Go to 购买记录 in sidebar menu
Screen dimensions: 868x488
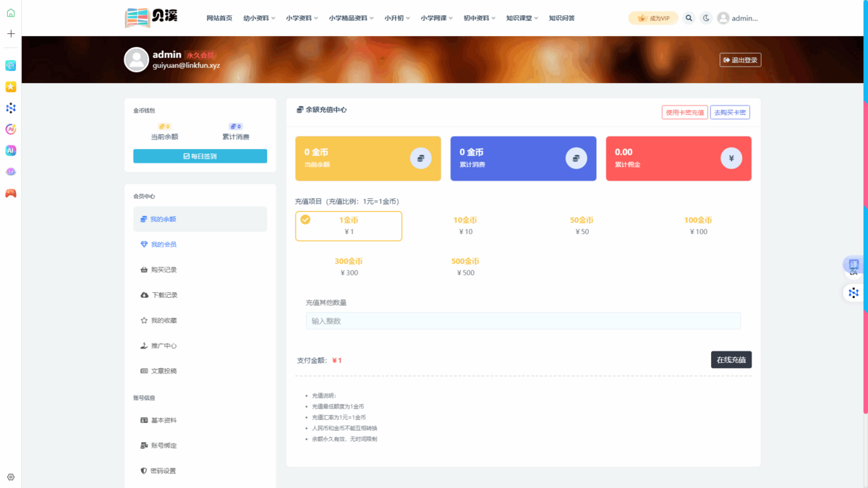coord(163,270)
